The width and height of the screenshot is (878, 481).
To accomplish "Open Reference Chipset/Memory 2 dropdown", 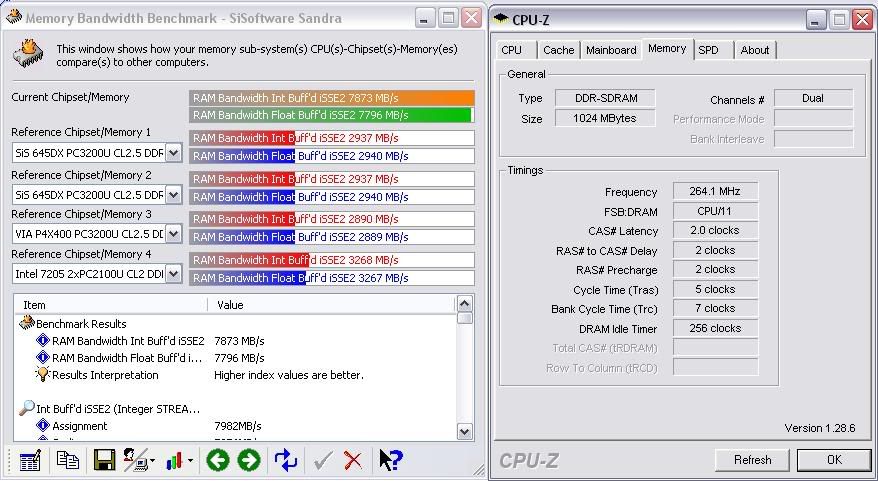I will pyautogui.click(x=174, y=195).
